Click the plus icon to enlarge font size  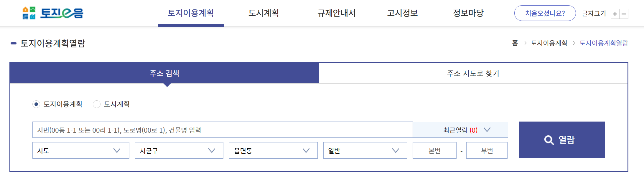pyautogui.click(x=615, y=14)
